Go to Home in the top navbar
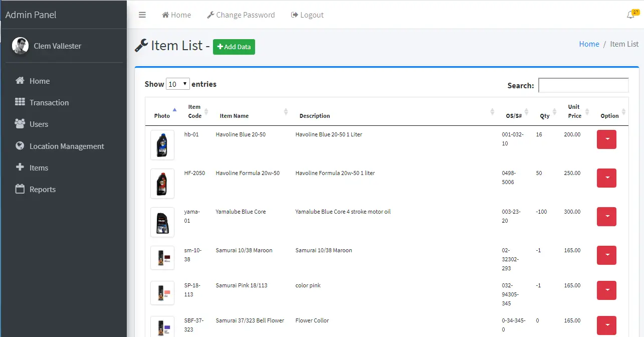The width and height of the screenshot is (644, 337). point(176,15)
